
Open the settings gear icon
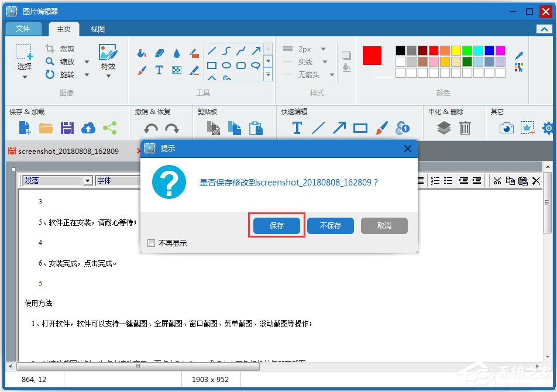548,128
